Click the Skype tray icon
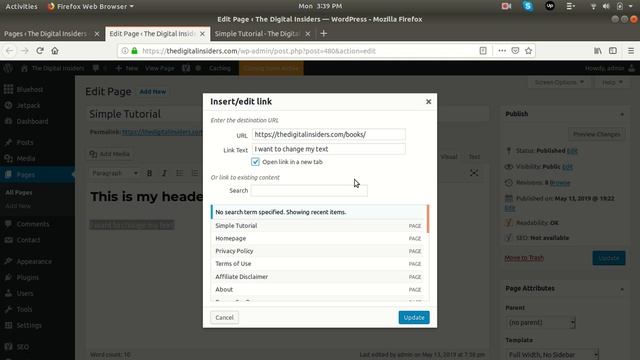The width and height of the screenshot is (640, 360). pos(528,6)
